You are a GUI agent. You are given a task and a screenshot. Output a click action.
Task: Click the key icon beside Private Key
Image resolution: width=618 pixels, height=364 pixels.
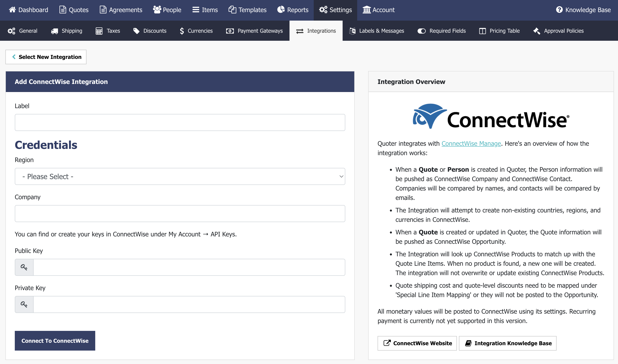[24, 304]
